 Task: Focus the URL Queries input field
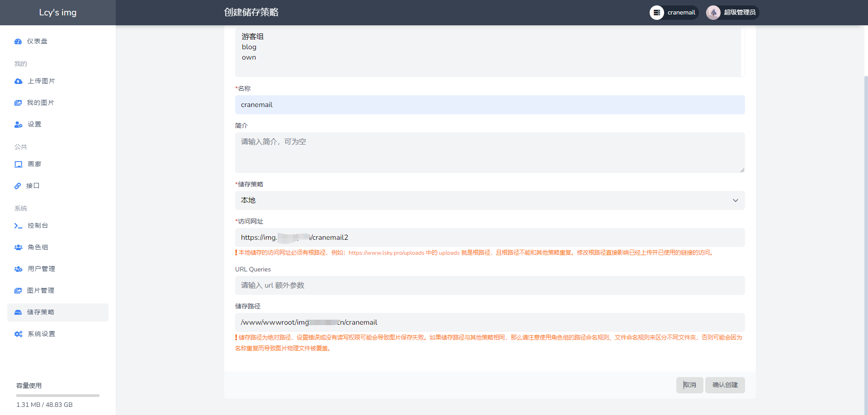click(490, 285)
